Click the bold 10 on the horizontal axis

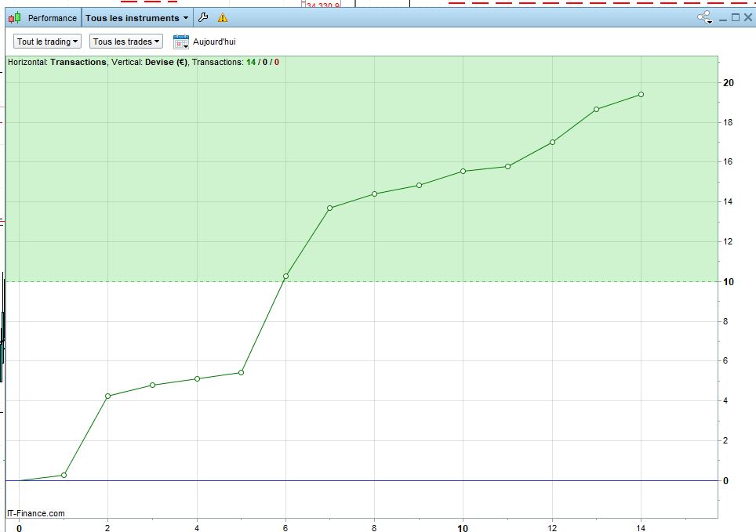coord(463,528)
